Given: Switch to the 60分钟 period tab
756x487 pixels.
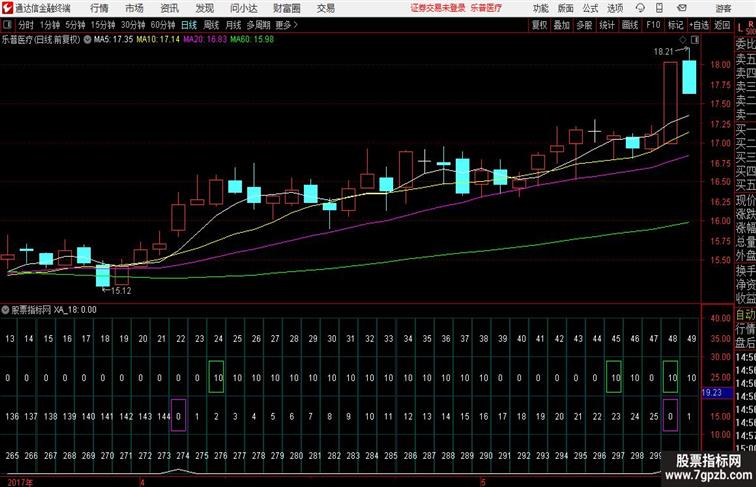Looking at the screenshot, I should tap(162, 25).
